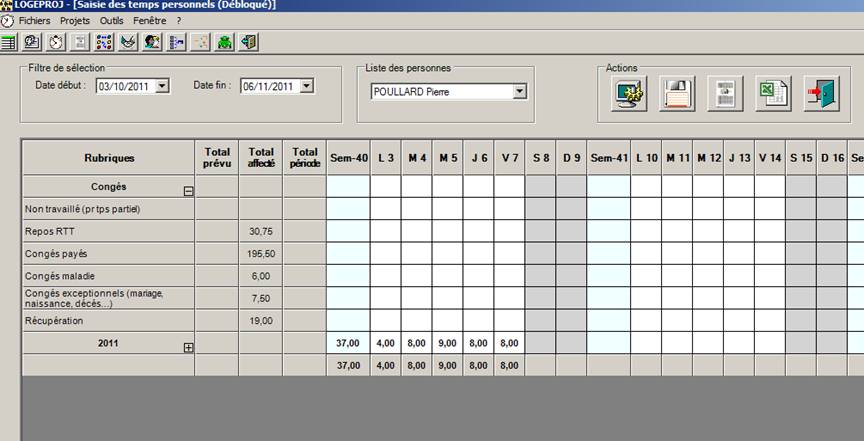Click the floppy disk save button in Actions
This screenshot has width=864, height=441.
[x=677, y=95]
